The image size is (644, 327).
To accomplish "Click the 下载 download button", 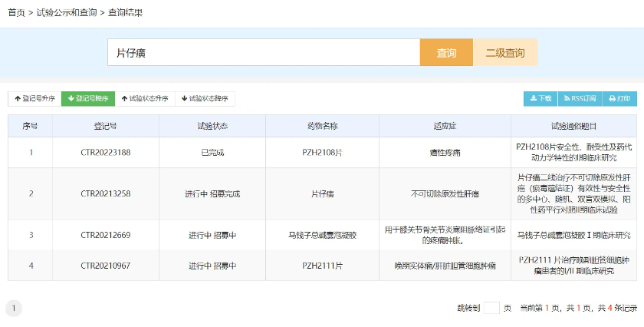I will [x=540, y=99].
